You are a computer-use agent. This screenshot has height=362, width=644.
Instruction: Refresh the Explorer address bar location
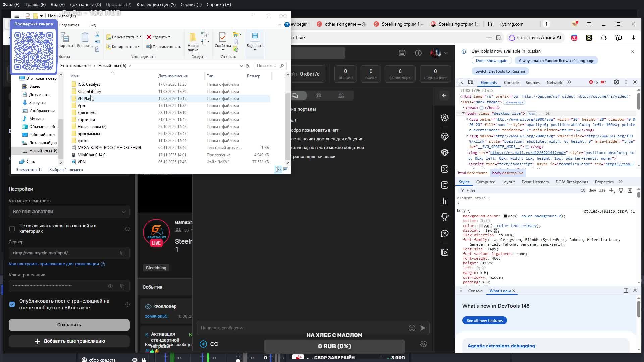(x=247, y=66)
